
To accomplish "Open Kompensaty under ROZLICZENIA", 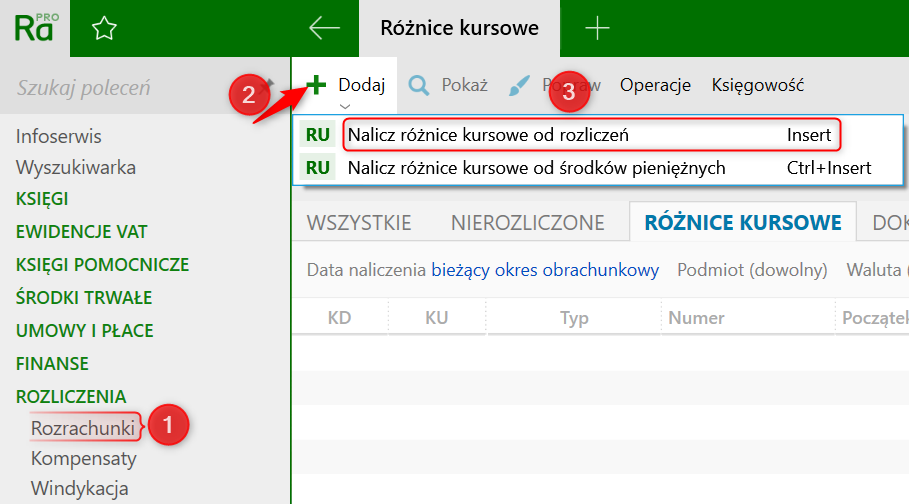I will pos(83,458).
